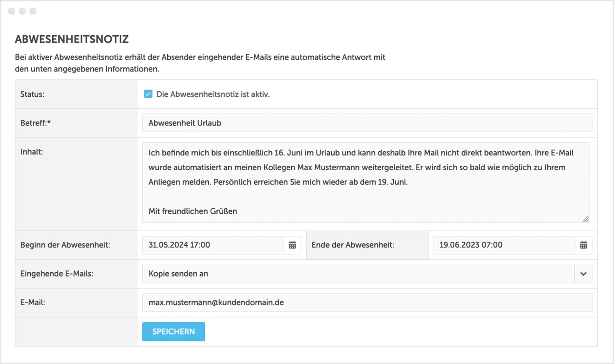Click the start date field '31.05.2024 17:00'
This screenshot has width=614, height=364.
tap(213, 245)
